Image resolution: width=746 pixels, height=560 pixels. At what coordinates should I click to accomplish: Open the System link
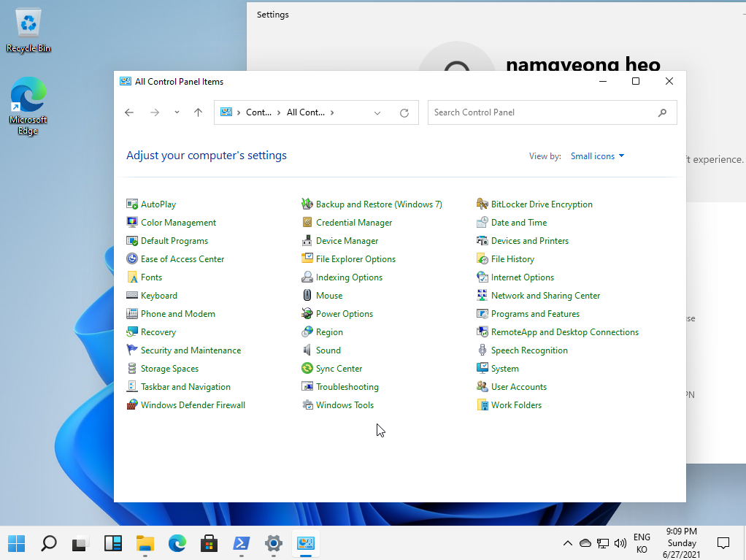click(x=505, y=368)
